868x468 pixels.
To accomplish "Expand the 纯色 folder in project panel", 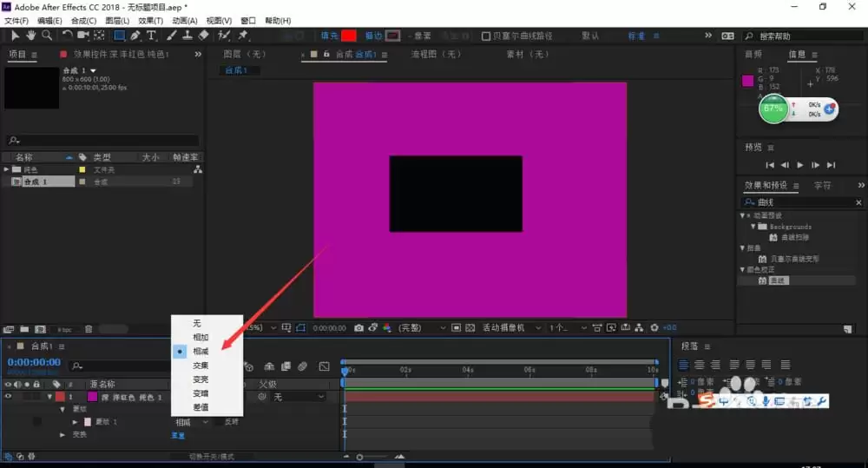I will 7,169.
